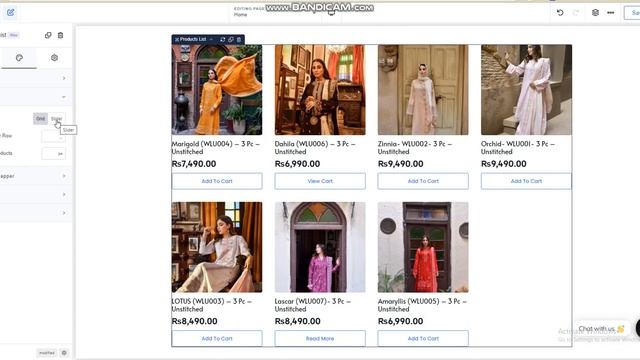The image size is (640, 360).
Task: Click the Lascar (WLU007) product title
Action: pyautogui.click(x=313, y=305)
